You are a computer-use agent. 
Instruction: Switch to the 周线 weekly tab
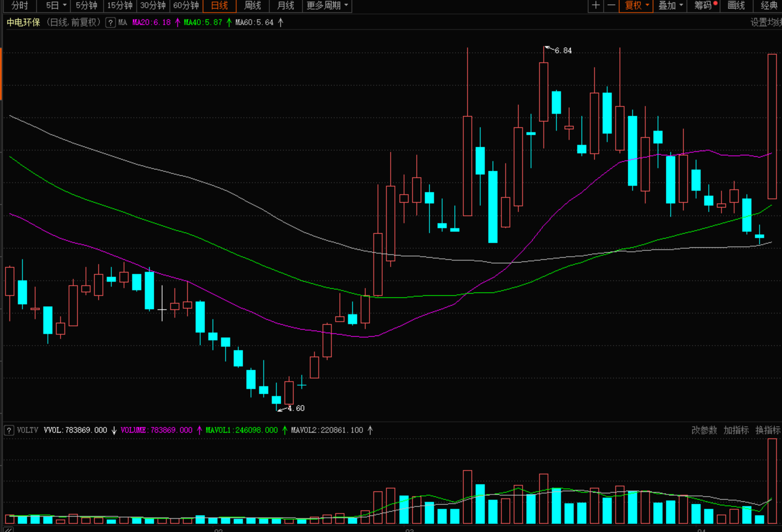click(x=253, y=6)
